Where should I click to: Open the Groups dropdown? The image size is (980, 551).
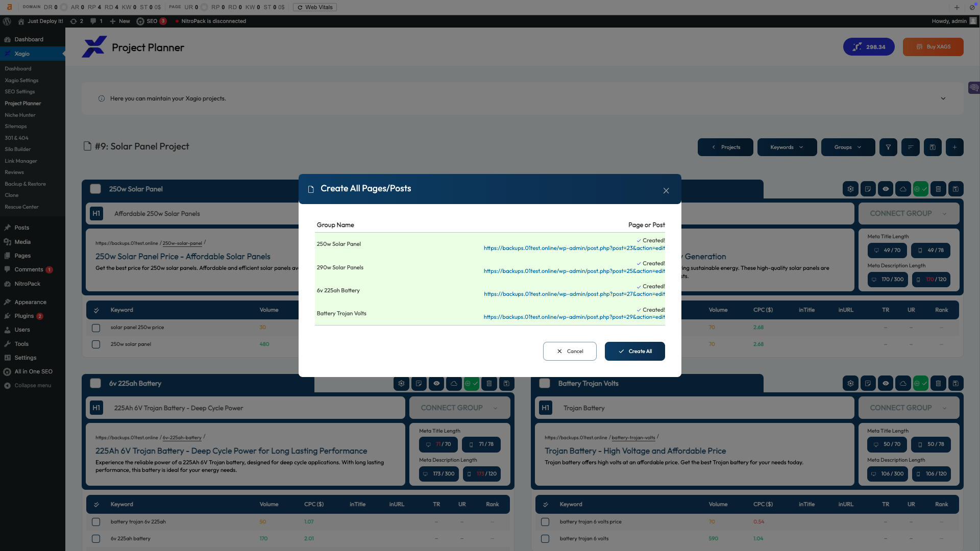tap(848, 147)
